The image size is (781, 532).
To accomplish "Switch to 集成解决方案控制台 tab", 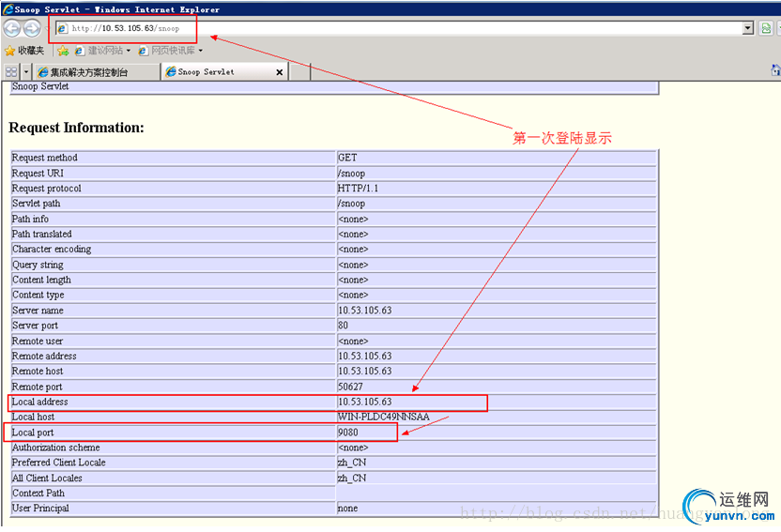I will 97,72.
